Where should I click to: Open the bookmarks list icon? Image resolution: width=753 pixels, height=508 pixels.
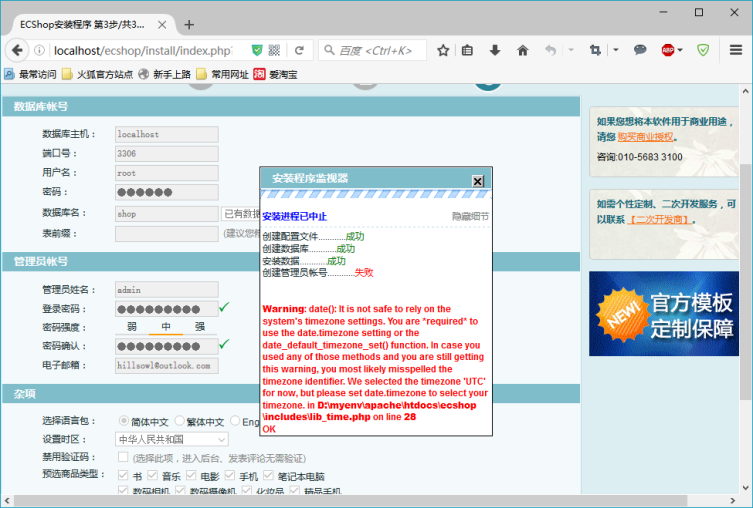pos(467,50)
